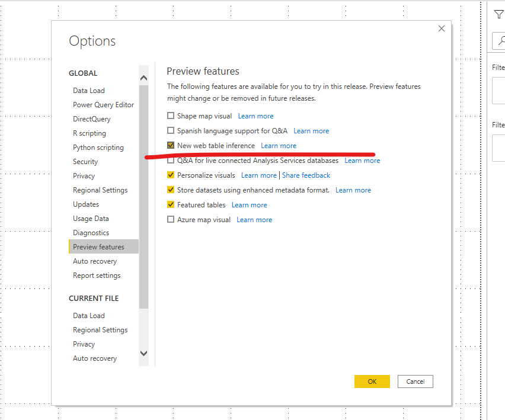Confirm changes with the OK button

click(x=372, y=381)
